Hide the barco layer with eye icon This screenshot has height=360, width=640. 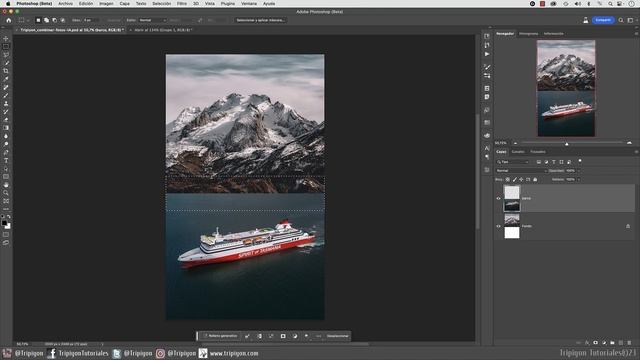(498, 198)
